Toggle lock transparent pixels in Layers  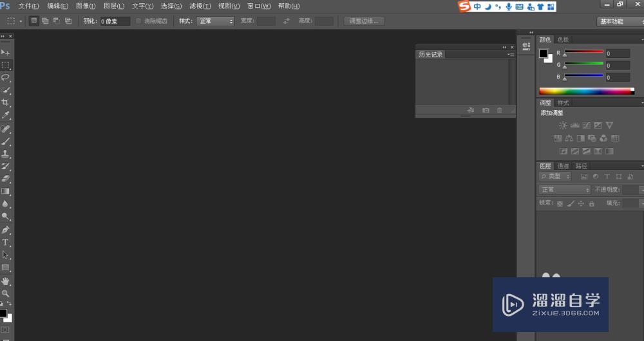coord(560,203)
